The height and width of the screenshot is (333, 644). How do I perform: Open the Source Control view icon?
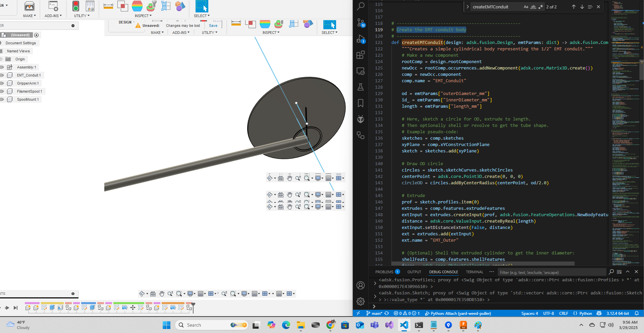[x=361, y=22]
